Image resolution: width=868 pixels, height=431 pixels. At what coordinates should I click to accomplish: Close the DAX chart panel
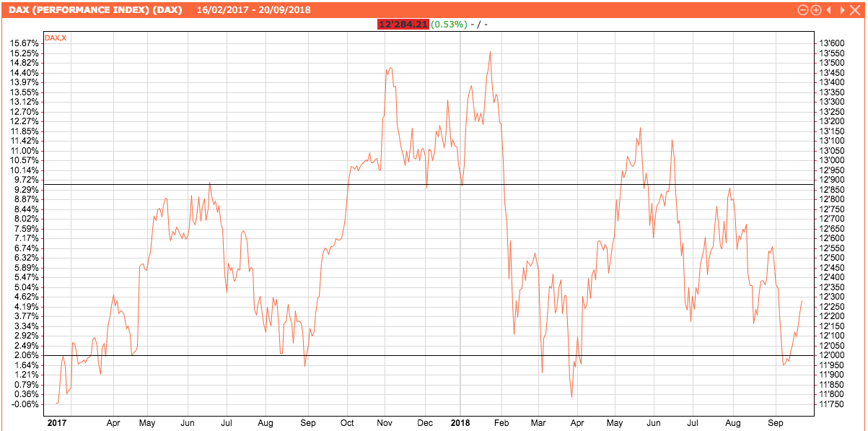tap(854, 10)
